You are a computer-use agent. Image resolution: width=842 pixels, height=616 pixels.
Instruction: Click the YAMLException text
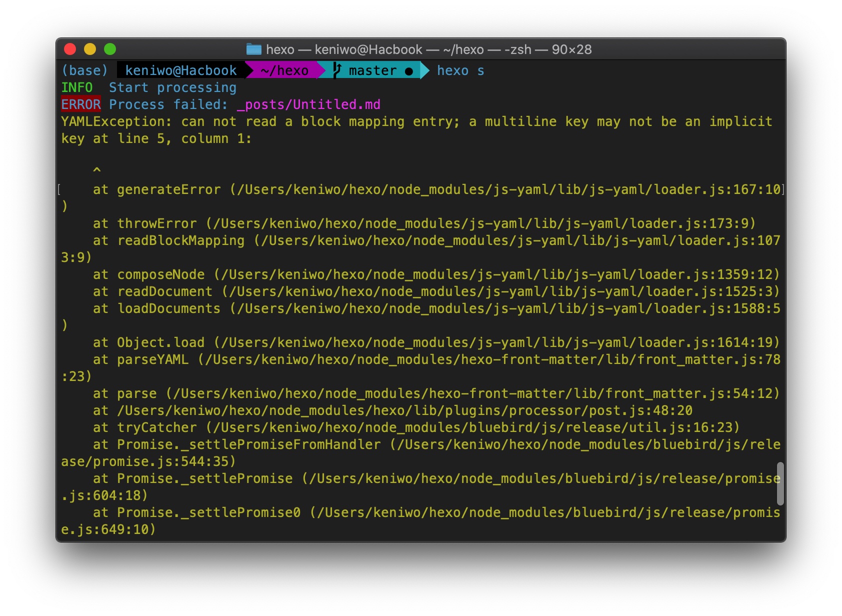click(116, 121)
